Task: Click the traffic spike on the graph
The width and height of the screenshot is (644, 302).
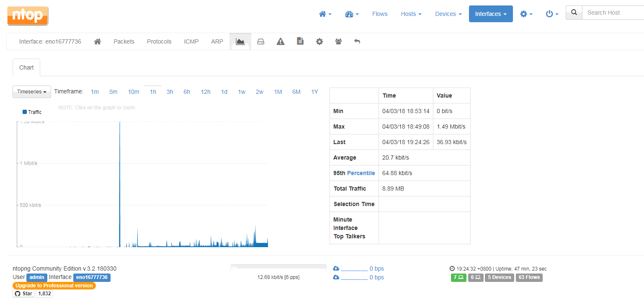Action: [120, 184]
